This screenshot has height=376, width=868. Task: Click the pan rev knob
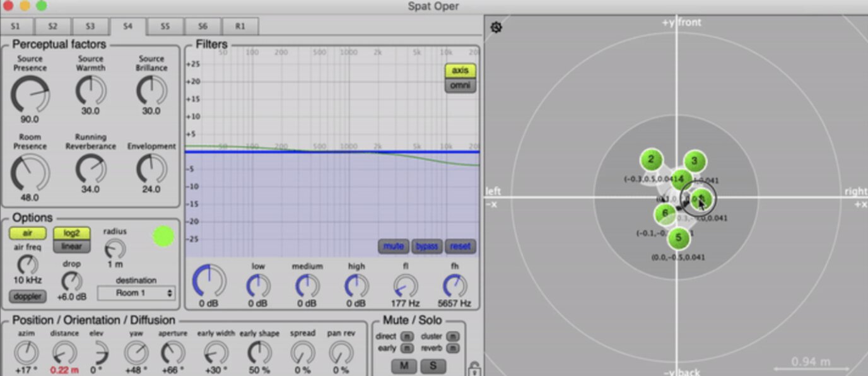coord(341,352)
